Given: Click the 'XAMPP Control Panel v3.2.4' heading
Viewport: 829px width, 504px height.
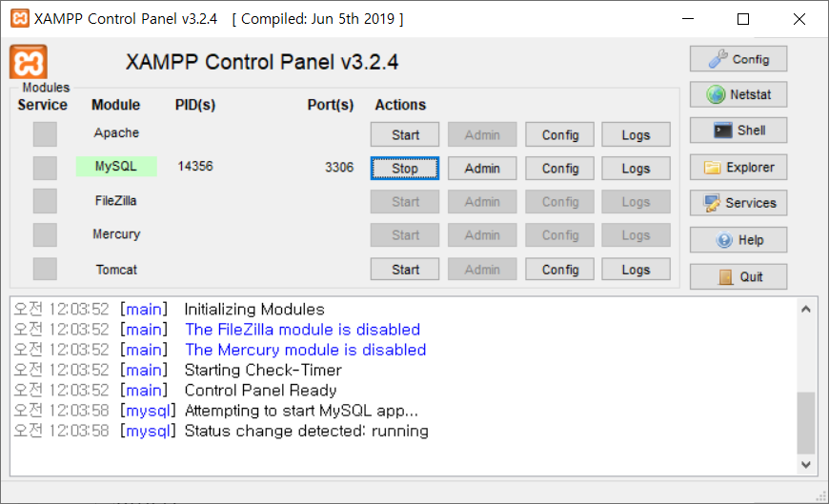Looking at the screenshot, I should tap(262, 62).
